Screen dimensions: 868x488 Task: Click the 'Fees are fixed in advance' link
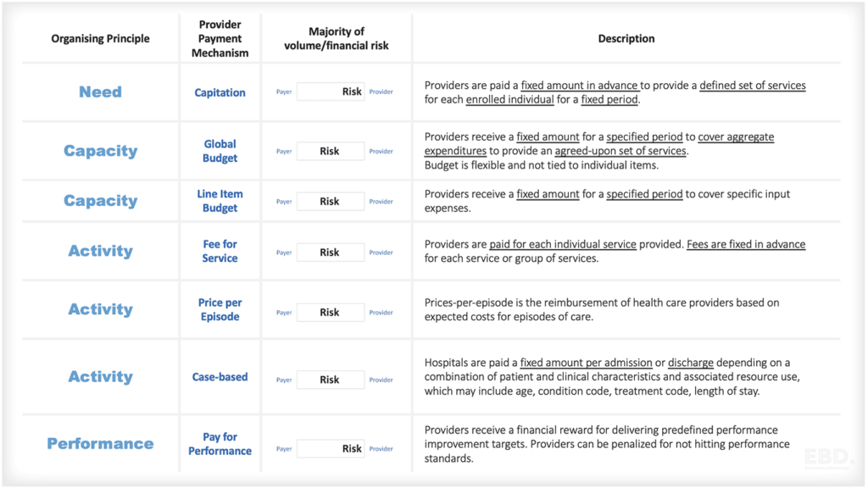(x=746, y=245)
